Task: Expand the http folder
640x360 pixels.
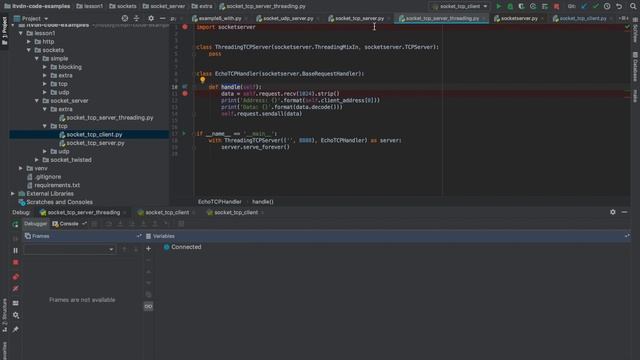Action: (x=29, y=42)
